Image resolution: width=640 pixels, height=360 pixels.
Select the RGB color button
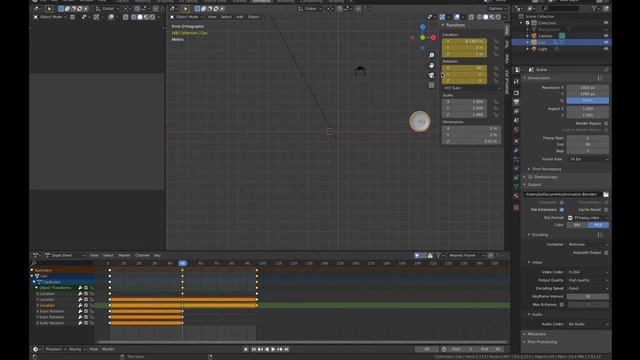[598, 225]
